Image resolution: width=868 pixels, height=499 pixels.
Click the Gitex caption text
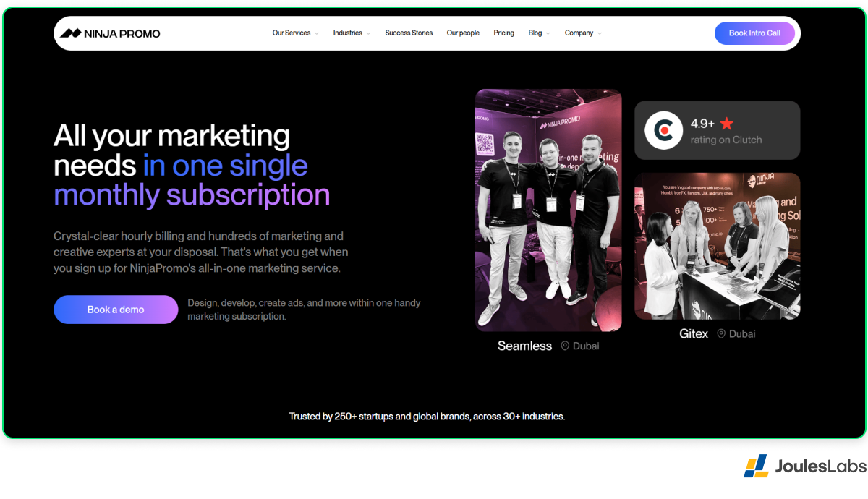tap(694, 333)
